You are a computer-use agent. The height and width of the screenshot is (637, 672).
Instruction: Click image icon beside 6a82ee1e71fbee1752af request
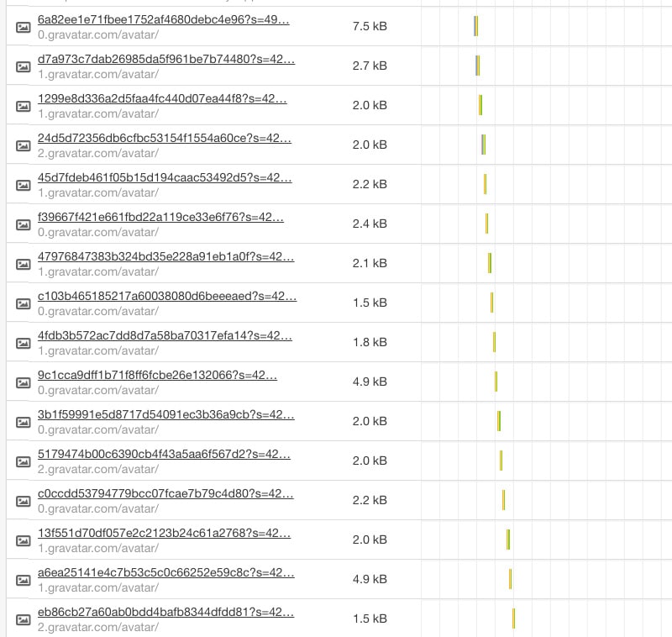pos(24,27)
